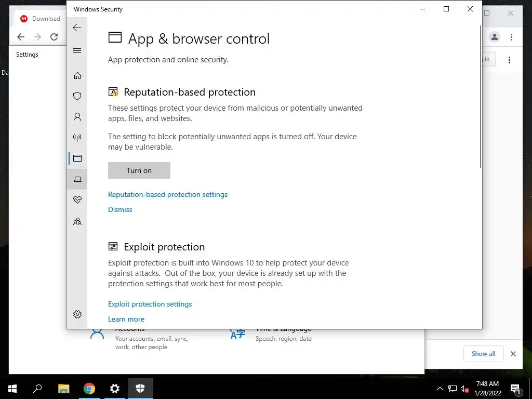Select the Download tab in Chrome
This screenshot has height=399, width=532.
(41, 19)
